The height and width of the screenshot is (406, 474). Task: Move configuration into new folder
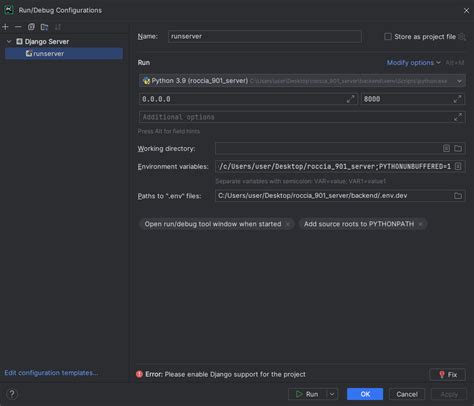44,27
